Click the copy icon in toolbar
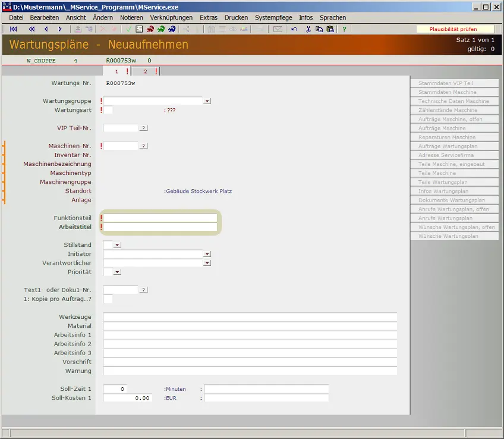 click(x=319, y=29)
